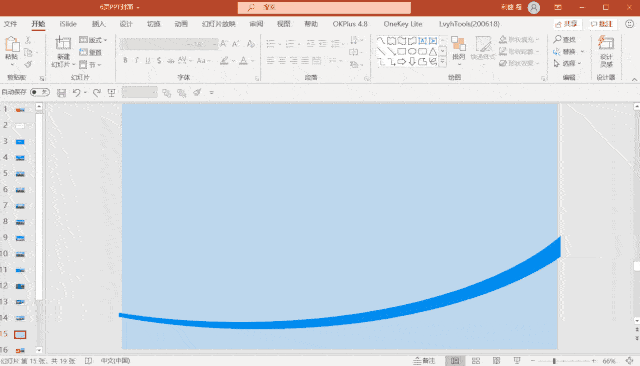Open the LvyhTools(200618) tab
Viewport: 640px width, 366px height.
(x=469, y=24)
